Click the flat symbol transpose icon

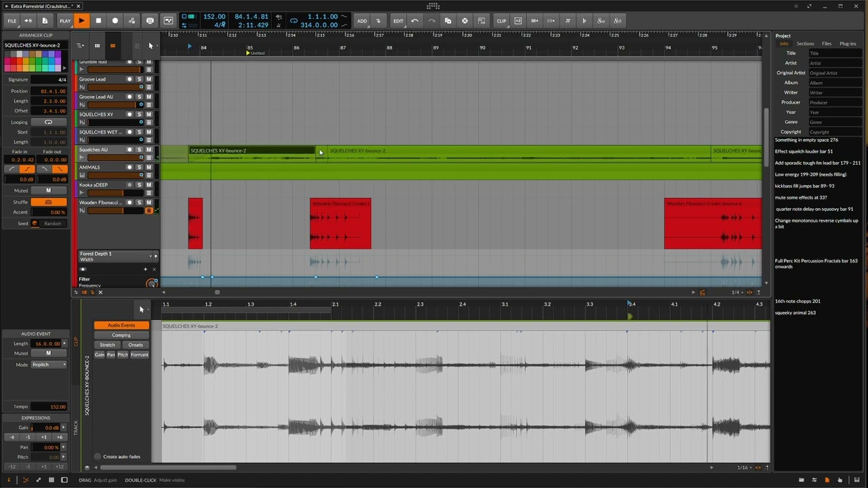pyautogui.click(x=584, y=21)
